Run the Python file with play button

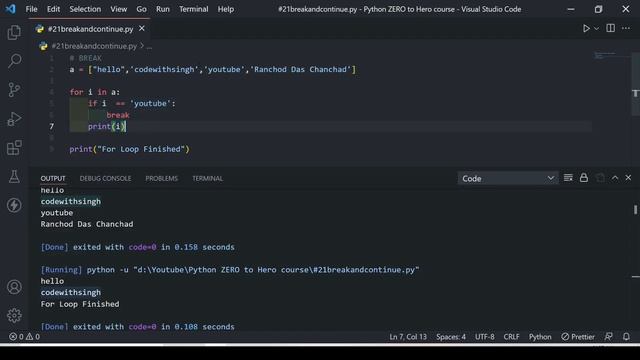click(x=586, y=29)
